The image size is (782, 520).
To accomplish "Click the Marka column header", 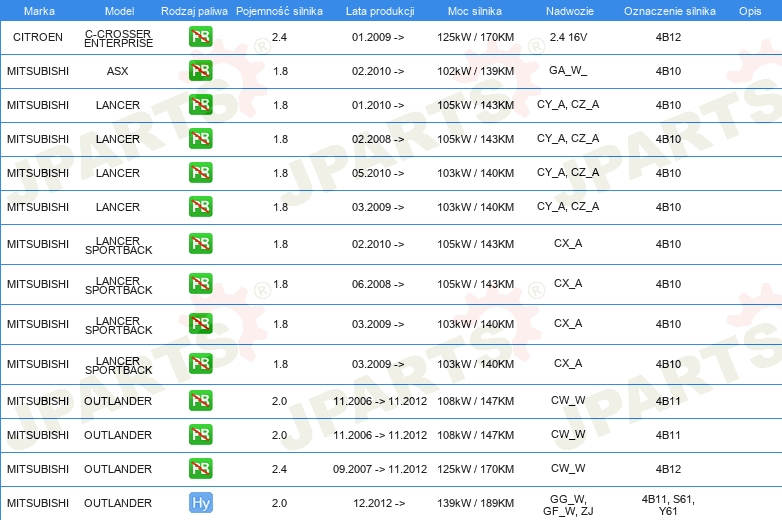I will pyautogui.click(x=39, y=11).
